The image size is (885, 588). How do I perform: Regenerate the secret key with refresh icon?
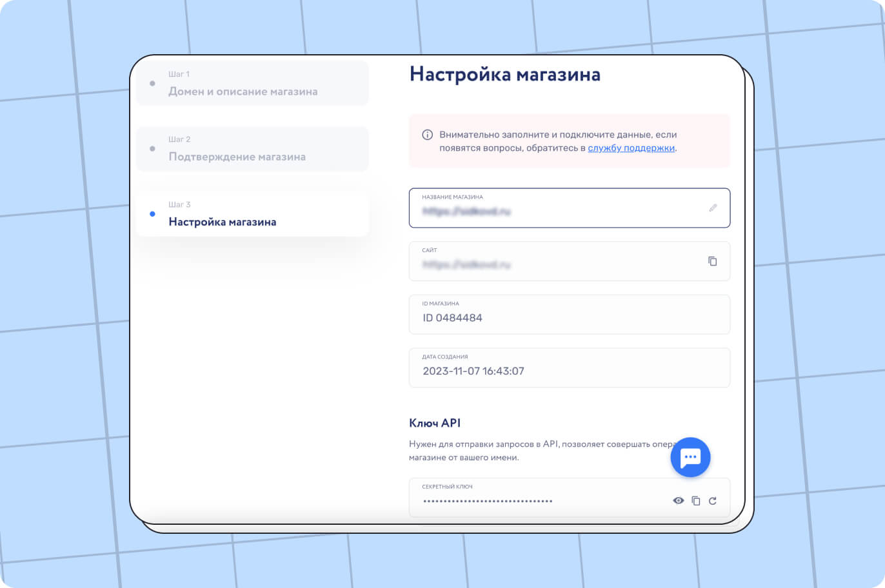tap(713, 500)
